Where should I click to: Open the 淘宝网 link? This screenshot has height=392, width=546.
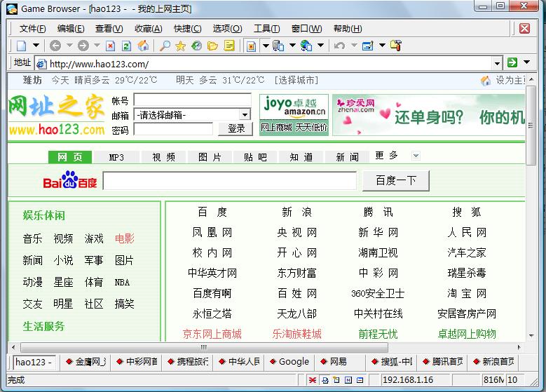(467, 293)
